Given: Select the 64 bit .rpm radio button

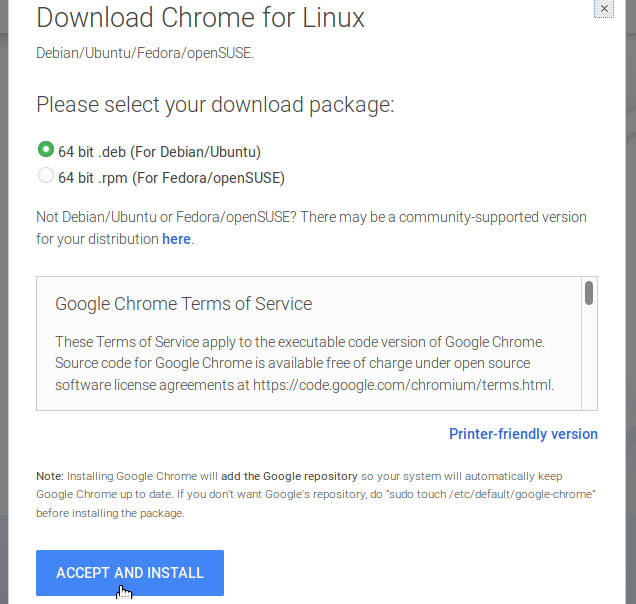Looking at the screenshot, I should (x=46, y=177).
